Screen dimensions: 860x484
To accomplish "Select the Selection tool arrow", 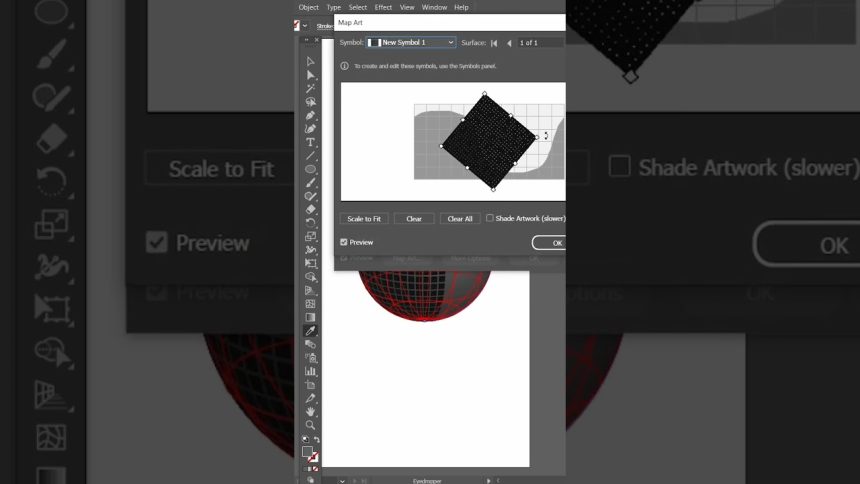I will [x=310, y=61].
